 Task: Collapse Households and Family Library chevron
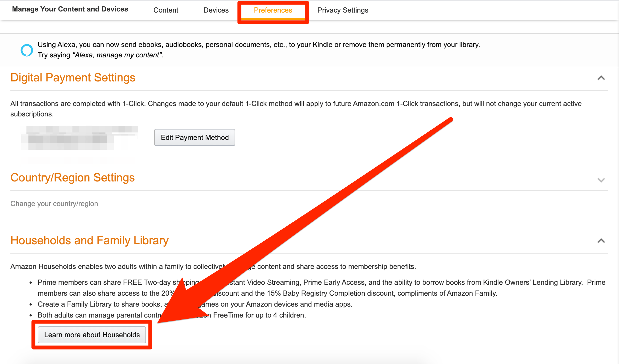pos(601,241)
